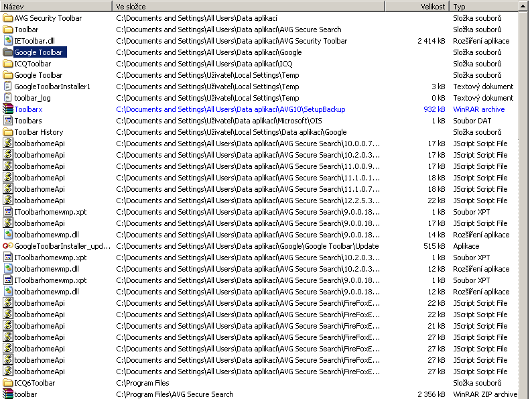532x399 pixels.
Task: Sort results by the Název column header
Action: pos(56,6)
